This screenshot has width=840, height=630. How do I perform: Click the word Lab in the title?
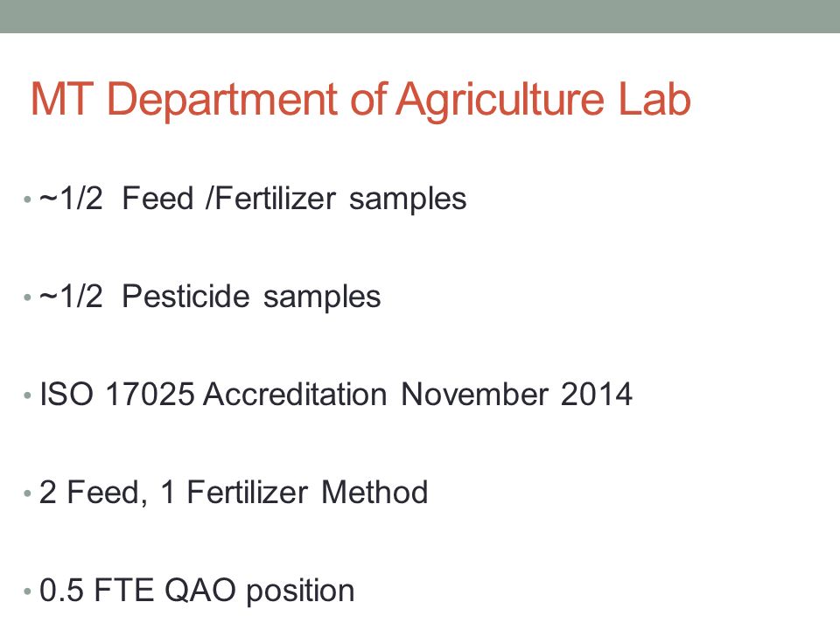[x=654, y=99]
